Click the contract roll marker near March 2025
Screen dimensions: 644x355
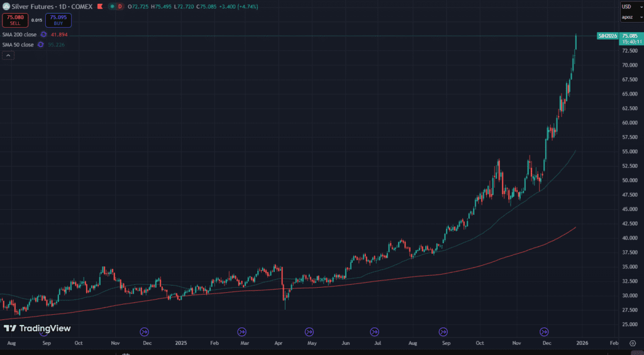click(x=242, y=332)
